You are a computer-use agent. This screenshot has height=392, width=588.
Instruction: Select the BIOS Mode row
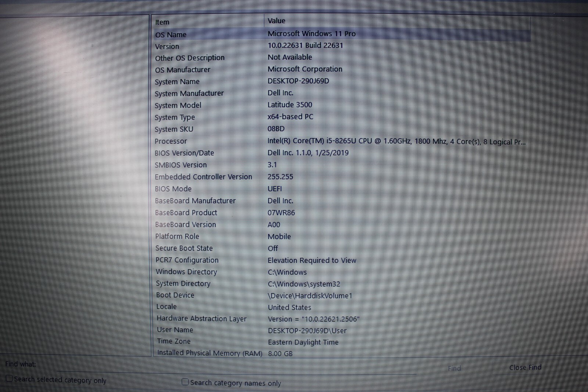point(173,189)
